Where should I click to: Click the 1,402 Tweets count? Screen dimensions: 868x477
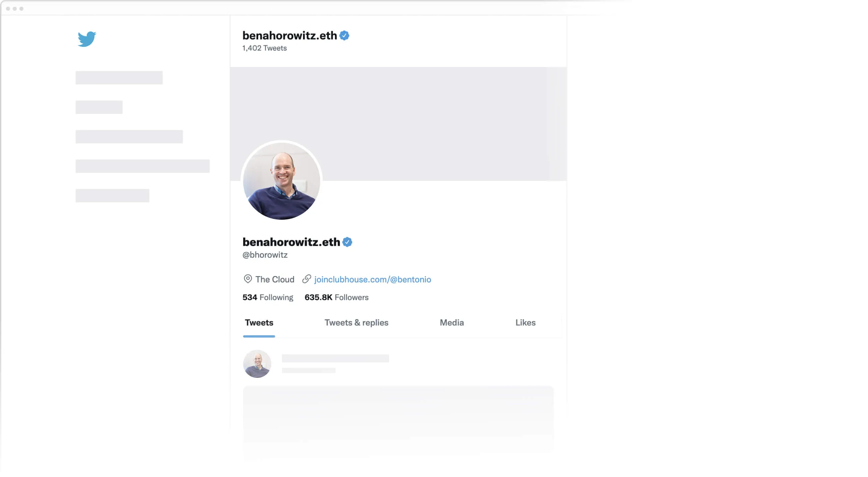265,48
